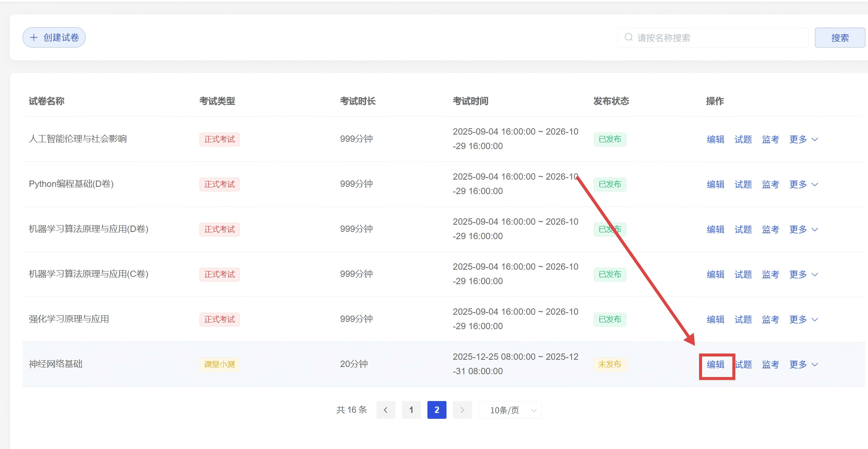Edit the 人工智能伦理与社会影响 exam
Image resolution: width=868 pixels, height=449 pixels.
[716, 139]
